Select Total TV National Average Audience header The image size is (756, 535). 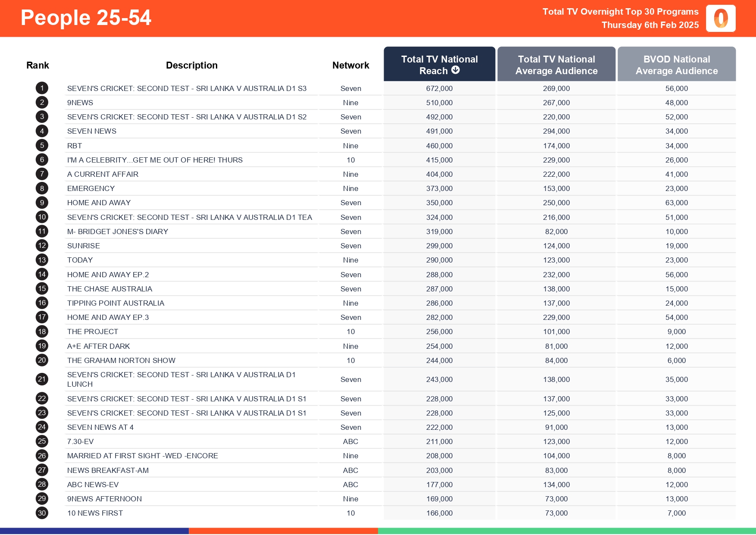pyautogui.click(x=556, y=65)
